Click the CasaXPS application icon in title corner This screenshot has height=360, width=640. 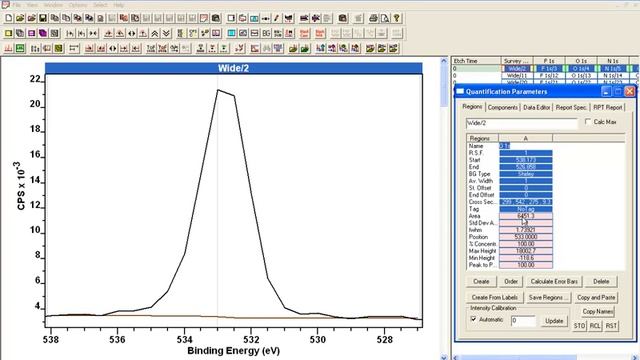[5, 4]
